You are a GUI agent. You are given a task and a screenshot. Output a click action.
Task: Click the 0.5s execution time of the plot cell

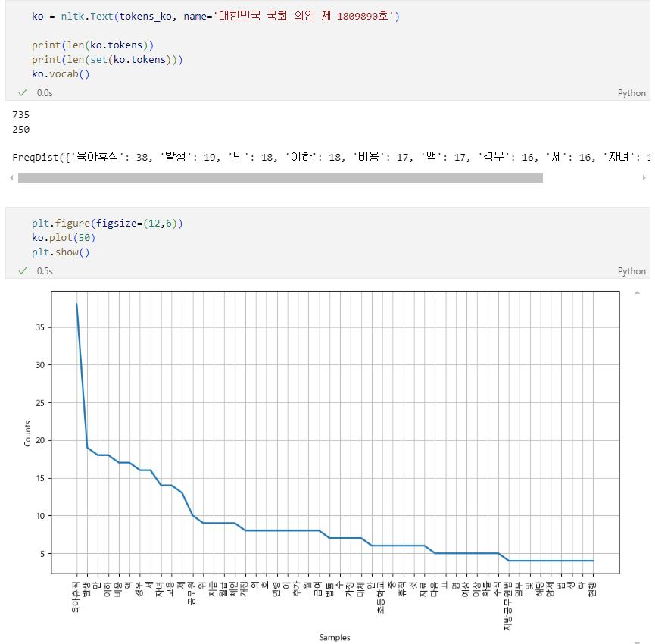coord(45,271)
